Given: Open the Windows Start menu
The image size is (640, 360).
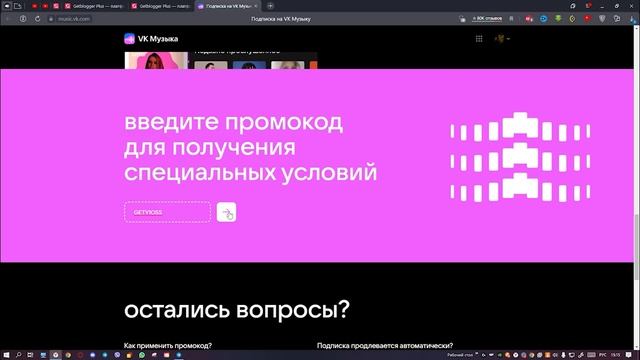Looking at the screenshot, I should (x=6, y=355).
